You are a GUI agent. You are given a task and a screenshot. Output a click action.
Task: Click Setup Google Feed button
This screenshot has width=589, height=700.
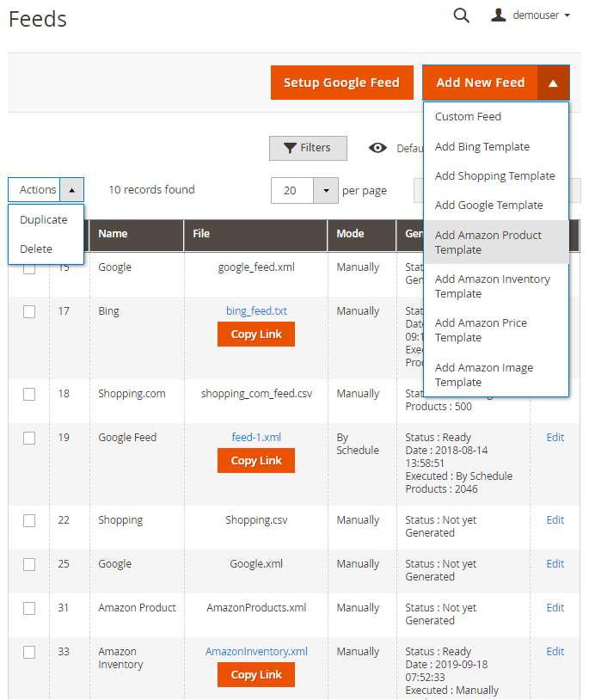tap(341, 83)
